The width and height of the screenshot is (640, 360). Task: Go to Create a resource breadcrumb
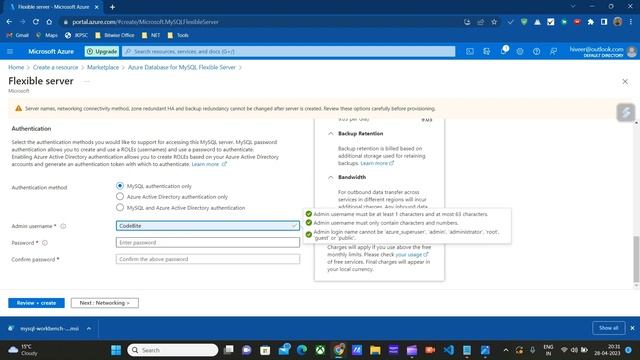point(56,67)
